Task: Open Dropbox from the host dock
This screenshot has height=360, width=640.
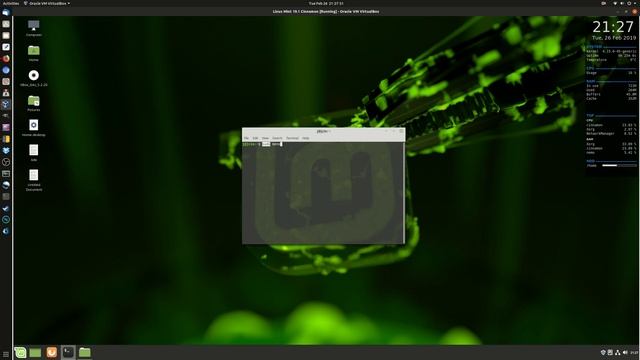Action: click(x=6, y=151)
